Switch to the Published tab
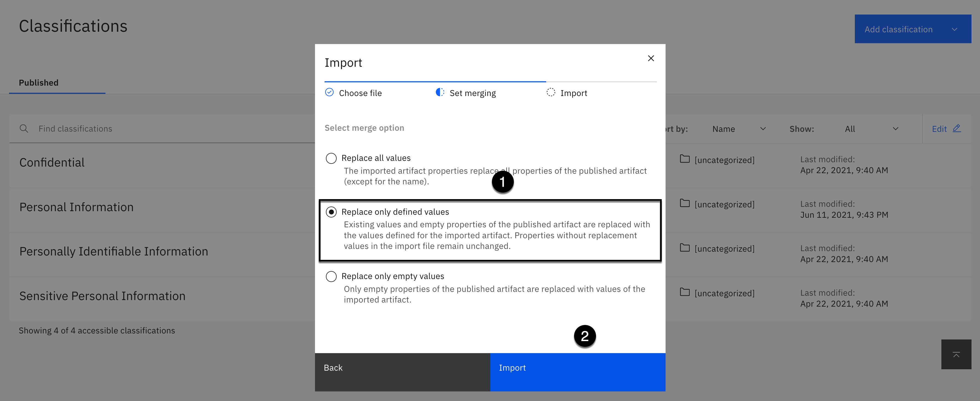The height and width of the screenshot is (401, 980). click(x=39, y=83)
